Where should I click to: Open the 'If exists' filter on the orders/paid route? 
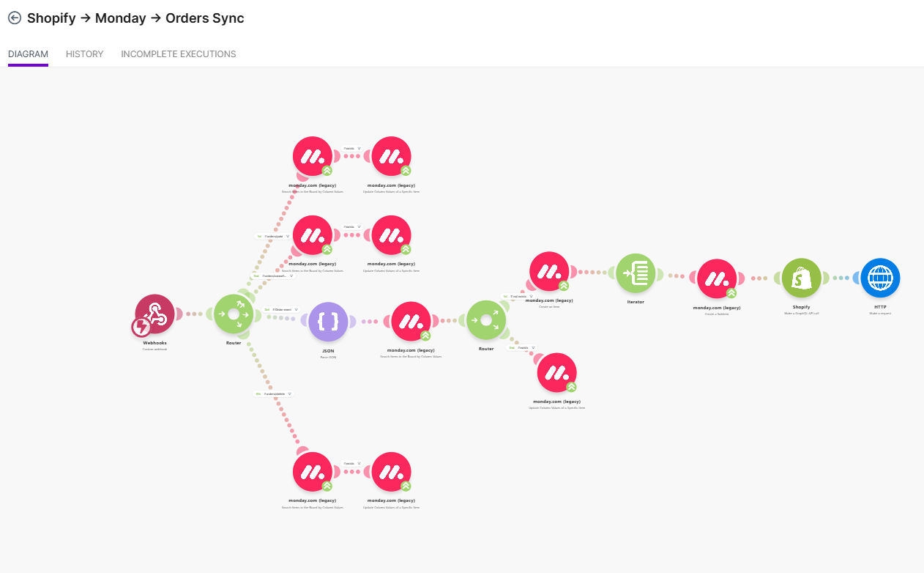pos(352,148)
